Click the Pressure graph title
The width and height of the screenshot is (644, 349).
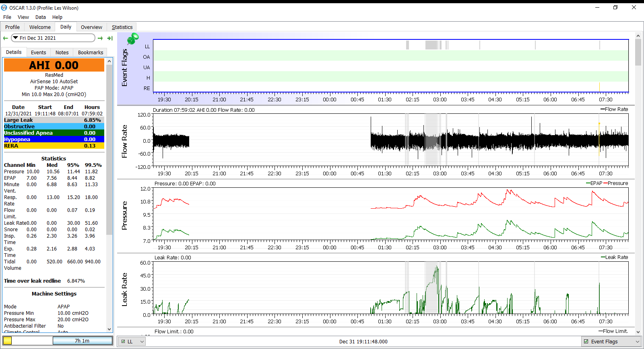point(124,216)
